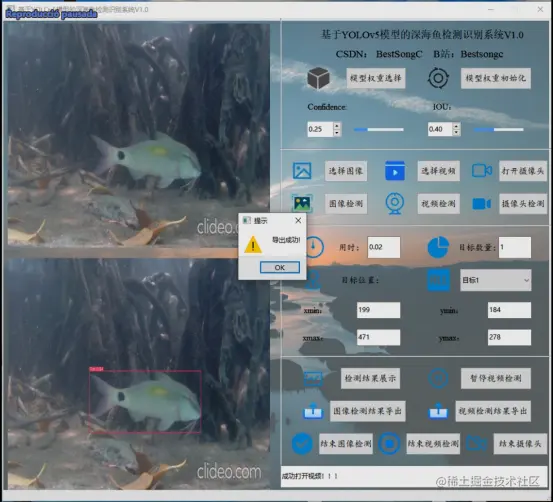Click the 暂停视频检测 button
Viewport: 554px width, 502px height.
[495, 378]
